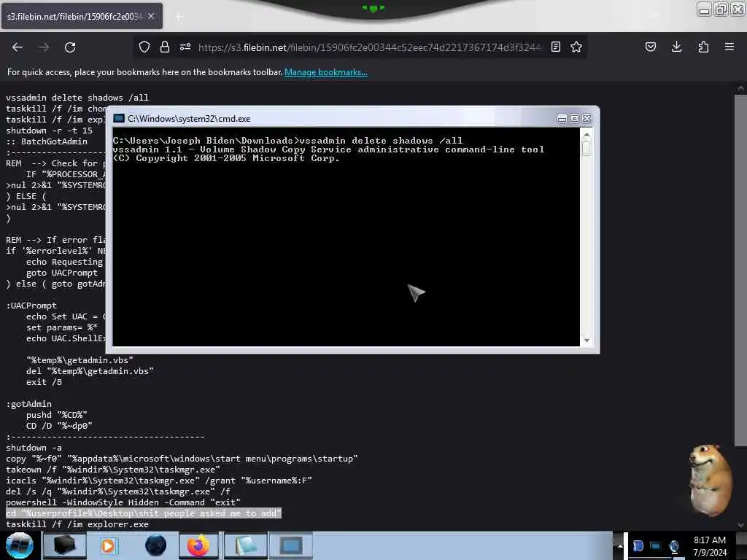Click the cmd.exe window title bar icon
Viewport: 747px width, 560px height.
click(119, 119)
